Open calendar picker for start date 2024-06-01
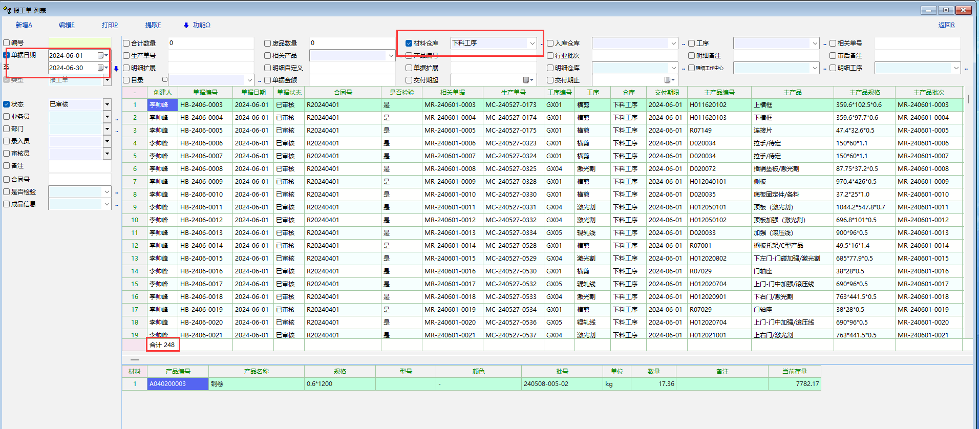 point(101,55)
